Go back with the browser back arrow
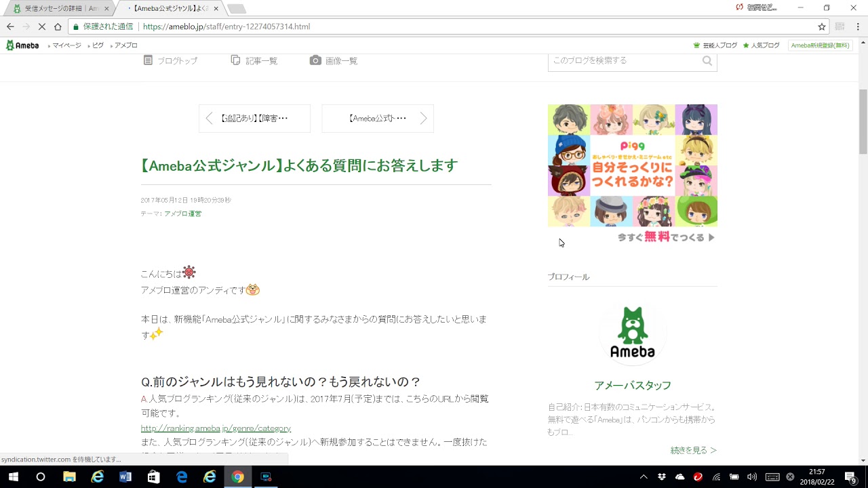 pyautogui.click(x=10, y=26)
